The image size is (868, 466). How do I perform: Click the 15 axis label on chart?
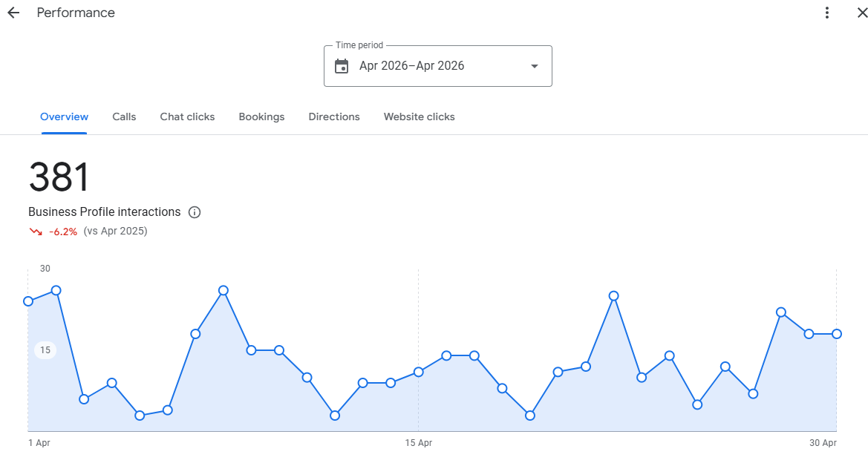tap(45, 349)
